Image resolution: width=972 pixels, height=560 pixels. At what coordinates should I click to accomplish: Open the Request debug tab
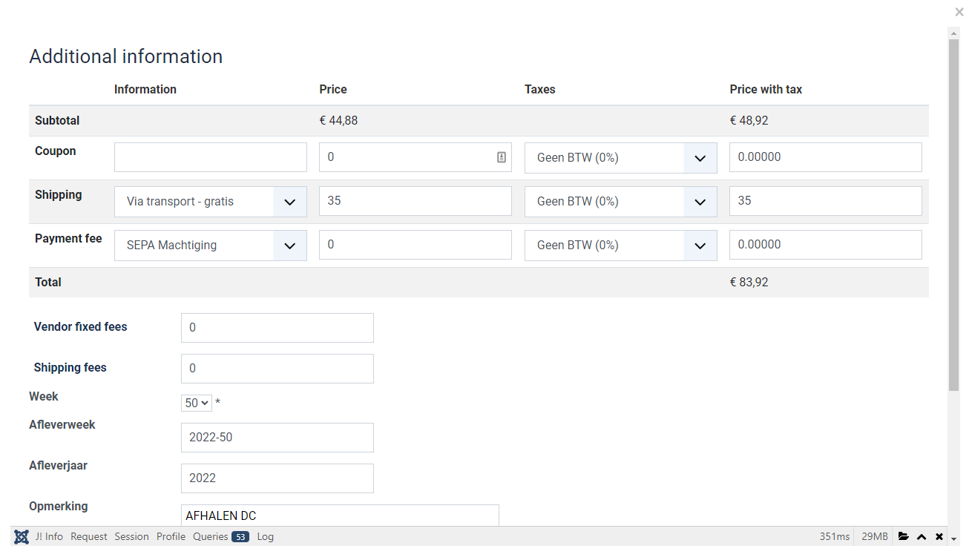(89, 536)
